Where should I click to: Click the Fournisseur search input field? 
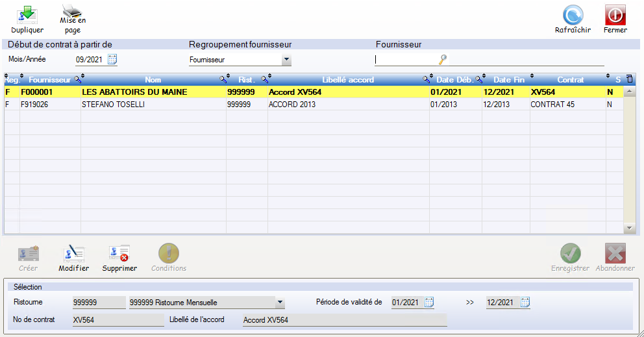[x=405, y=60]
